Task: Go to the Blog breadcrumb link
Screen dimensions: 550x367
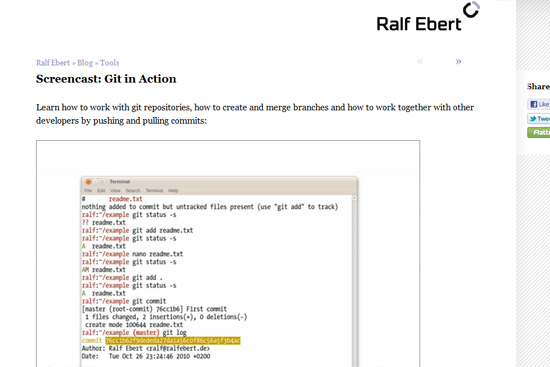Action: point(85,63)
